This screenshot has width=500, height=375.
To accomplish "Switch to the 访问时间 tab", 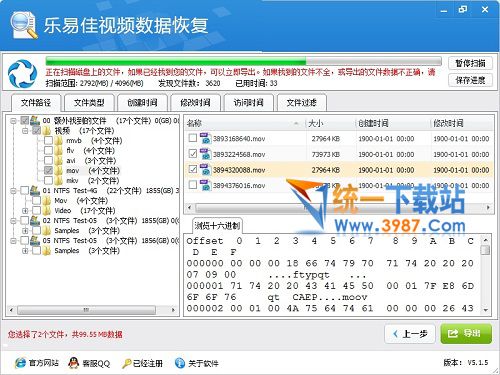I will click(249, 103).
